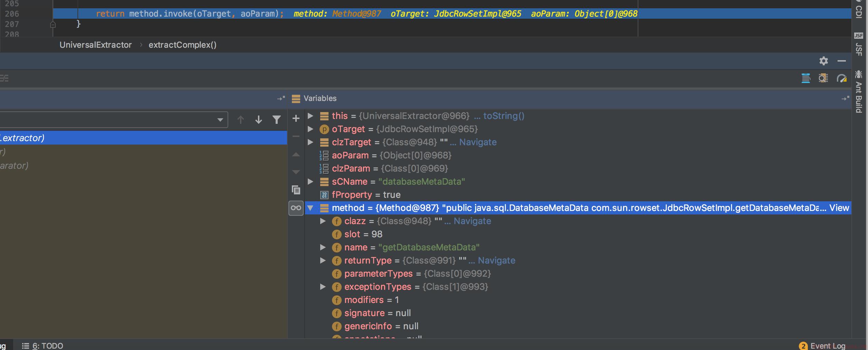Go to next frame arrow
The height and width of the screenshot is (350, 868).
pyautogui.click(x=258, y=120)
